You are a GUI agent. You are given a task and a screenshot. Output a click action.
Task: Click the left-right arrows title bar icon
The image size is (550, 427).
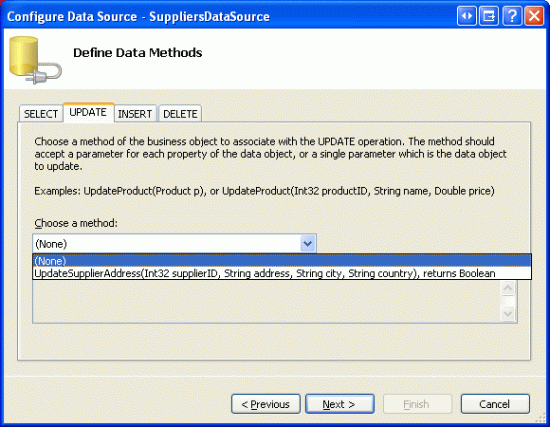pos(467,16)
